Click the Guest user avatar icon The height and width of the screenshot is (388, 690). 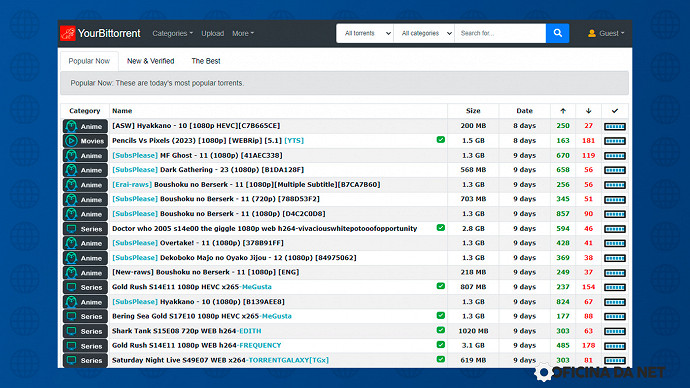click(x=592, y=33)
